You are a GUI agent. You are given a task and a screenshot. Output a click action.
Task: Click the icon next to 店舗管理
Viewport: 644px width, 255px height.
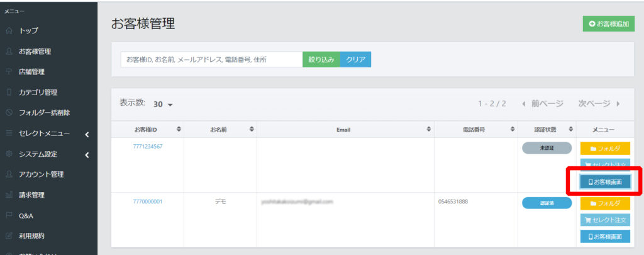click(9, 72)
